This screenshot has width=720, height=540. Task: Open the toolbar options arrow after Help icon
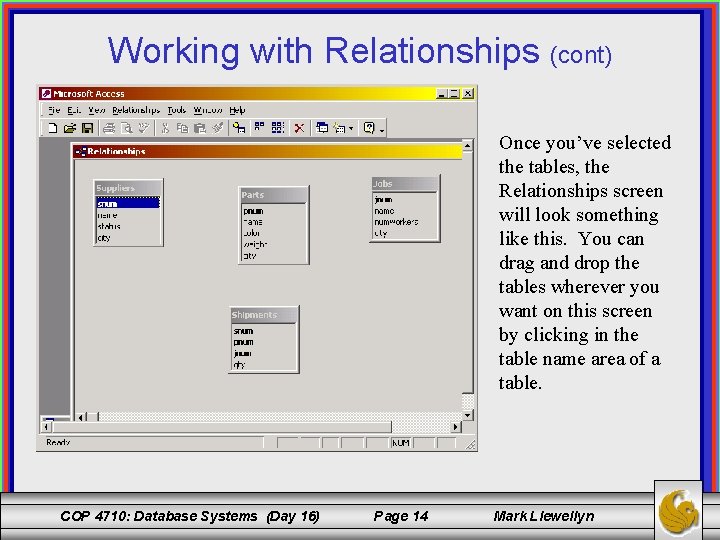tap(382, 130)
